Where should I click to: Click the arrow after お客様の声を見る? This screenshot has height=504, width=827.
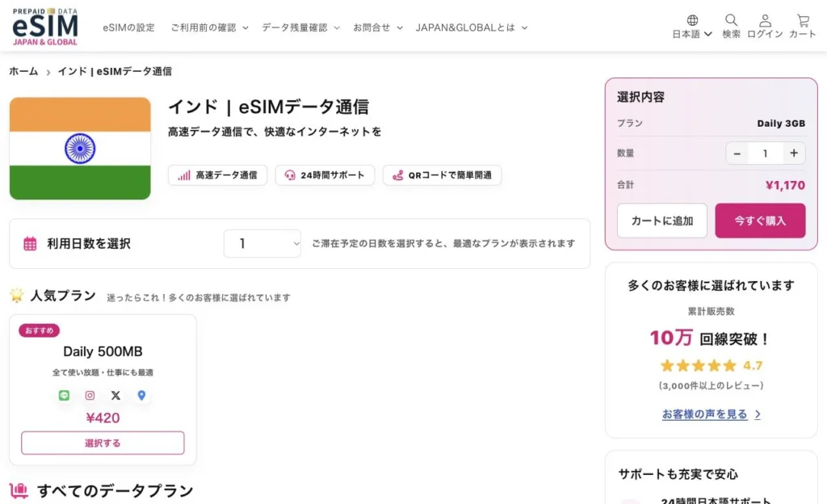(x=758, y=414)
